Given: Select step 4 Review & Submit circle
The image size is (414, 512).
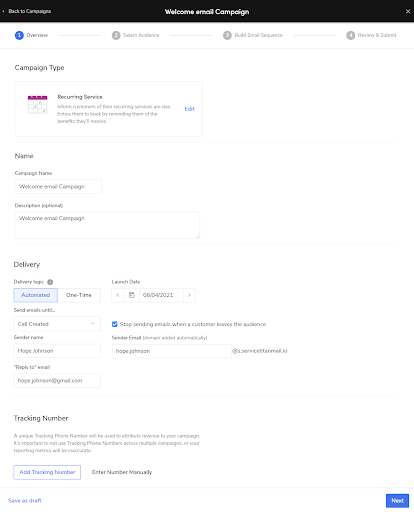Looking at the screenshot, I should click(x=351, y=35).
